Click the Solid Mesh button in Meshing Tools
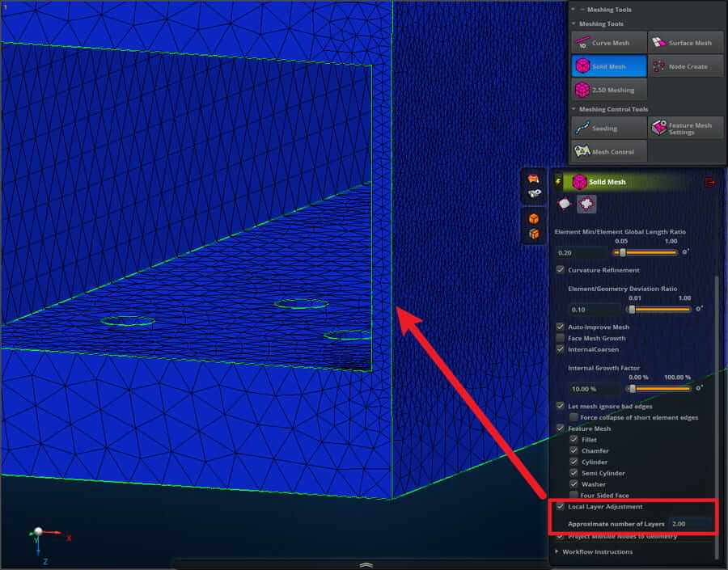Viewport: 728px width, 570px height. (x=610, y=66)
